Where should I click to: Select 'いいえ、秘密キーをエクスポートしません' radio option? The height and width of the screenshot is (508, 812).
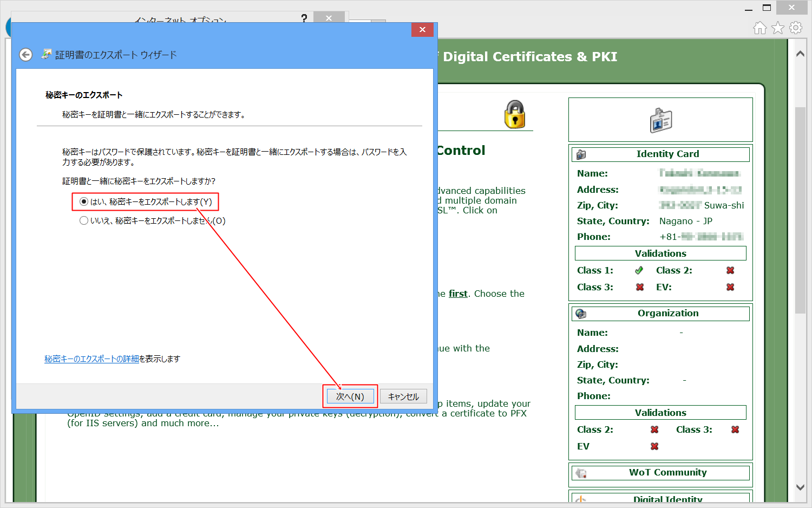point(84,220)
